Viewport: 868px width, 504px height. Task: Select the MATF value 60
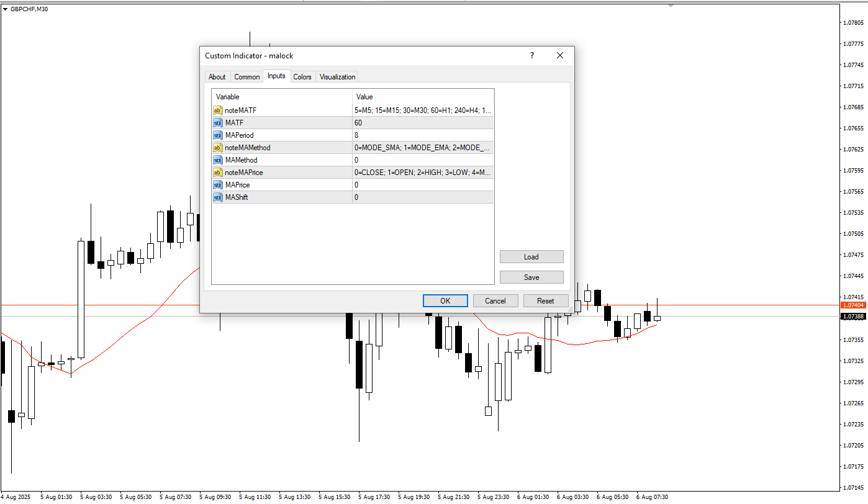point(423,123)
